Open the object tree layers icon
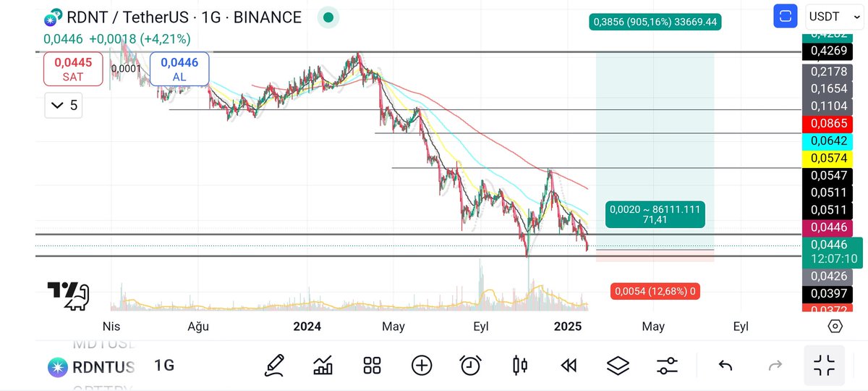The image size is (868, 391). click(x=618, y=366)
